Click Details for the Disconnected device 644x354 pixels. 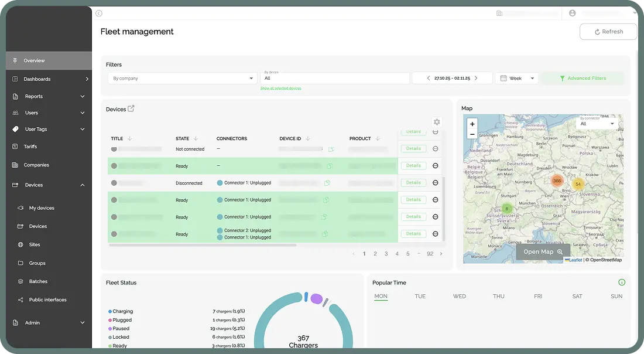click(x=413, y=182)
